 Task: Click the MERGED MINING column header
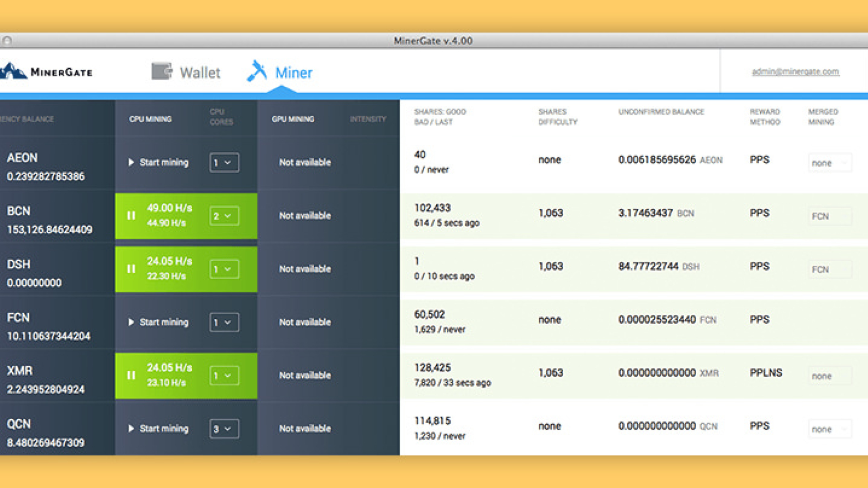tap(823, 117)
